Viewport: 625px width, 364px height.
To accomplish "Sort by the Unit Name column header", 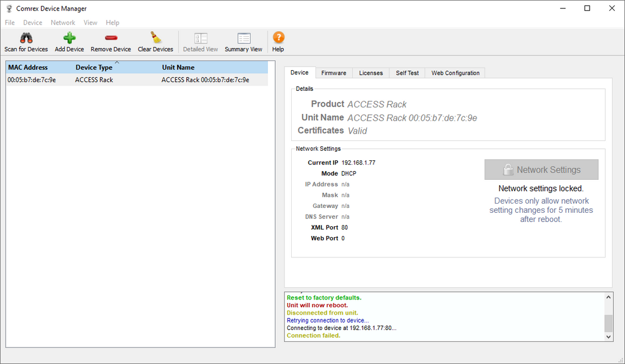I will (x=214, y=67).
